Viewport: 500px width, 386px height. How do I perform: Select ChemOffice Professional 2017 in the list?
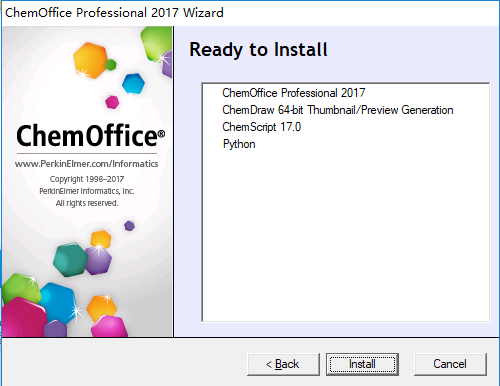click(294, 93)
